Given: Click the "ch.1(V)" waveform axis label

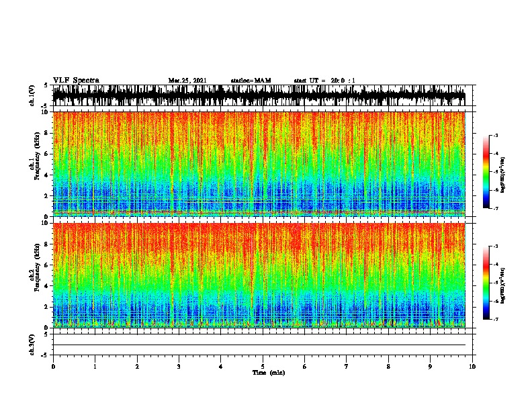Looking at the screenshot, I should [x=32, y=95].
